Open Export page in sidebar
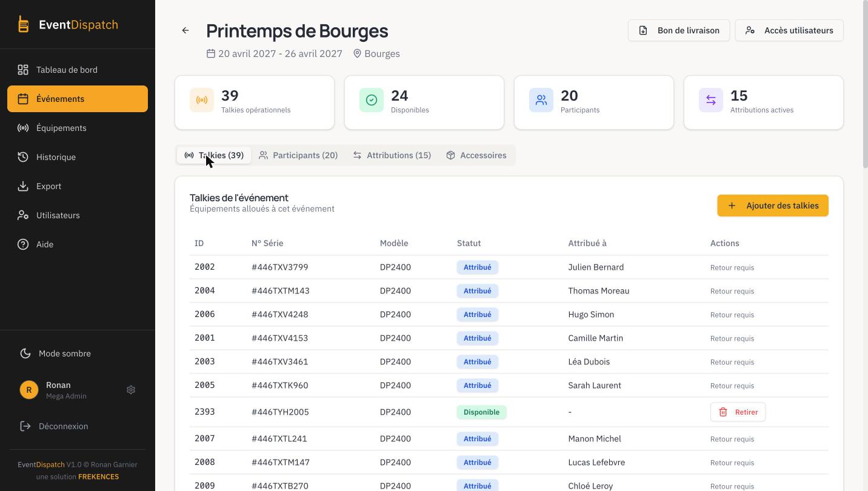868x491 pixels. coord(78,186)
